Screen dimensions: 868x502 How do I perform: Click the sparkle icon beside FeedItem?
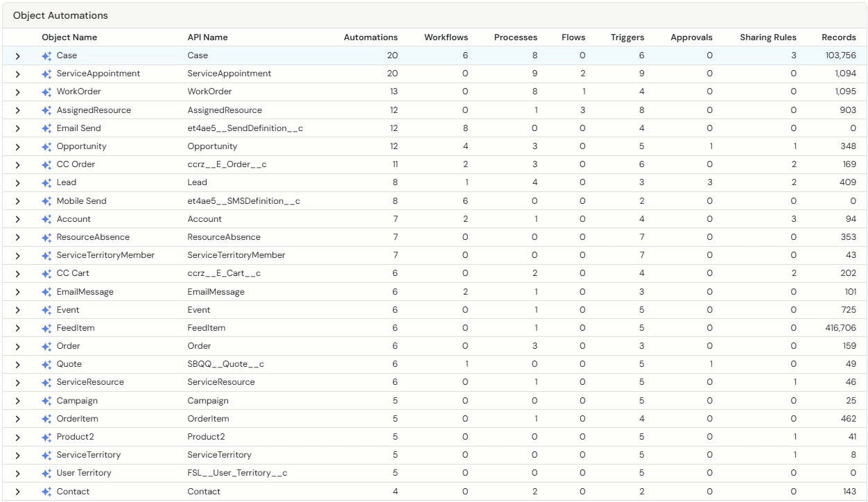pos(46,328)
